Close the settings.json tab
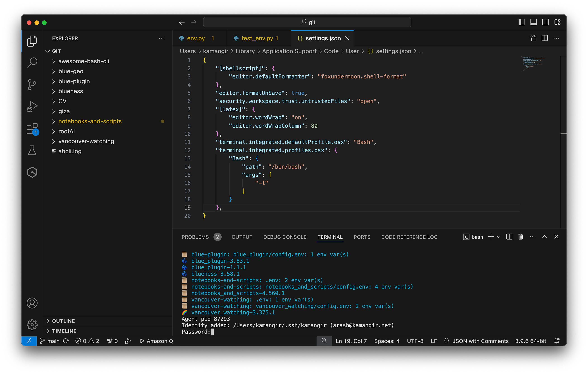This screenshot has width=588, height=374. 347,38
